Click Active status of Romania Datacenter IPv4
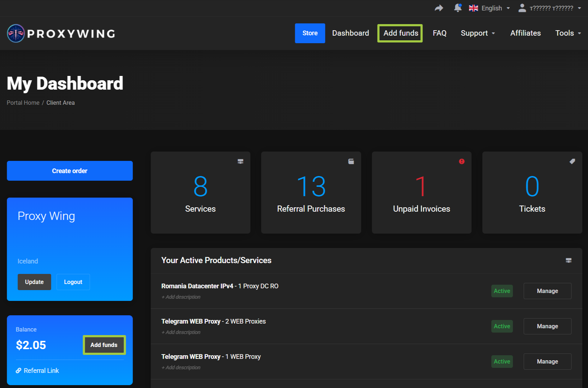Image resolution: width=588 pixels, height=388 pixels. (502, 291)
